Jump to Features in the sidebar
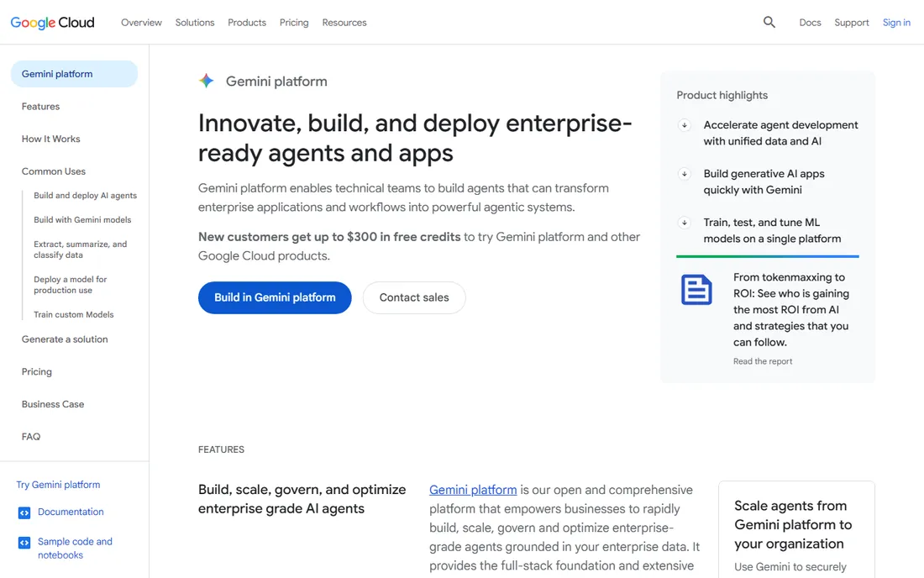The width and height of the screenshot is (924, 578). click(x=40, y=106)
